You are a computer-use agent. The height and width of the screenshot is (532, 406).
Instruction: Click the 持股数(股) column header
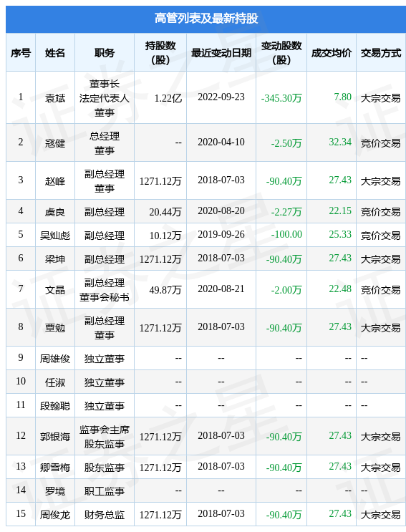(x=160, y=53)
